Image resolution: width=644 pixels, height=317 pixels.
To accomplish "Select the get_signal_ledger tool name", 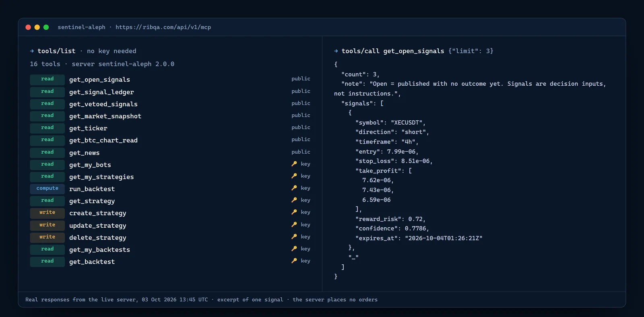I will click(101, 92).
